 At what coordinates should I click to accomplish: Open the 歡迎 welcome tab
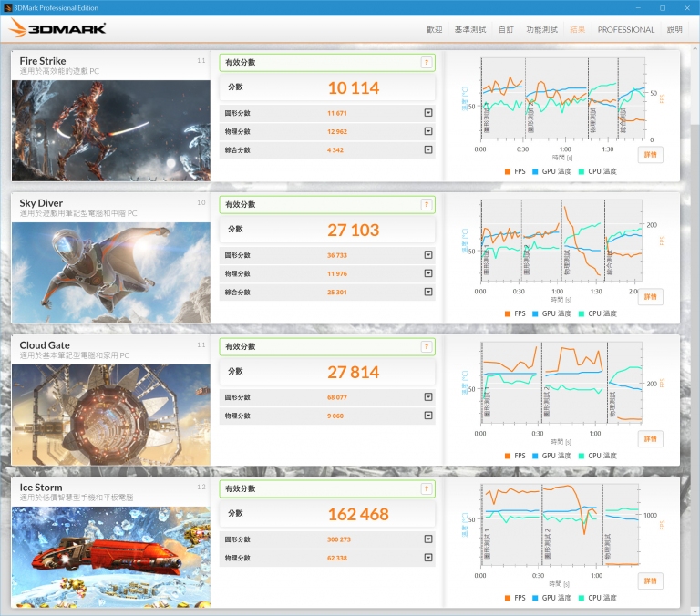coord(435,29)
